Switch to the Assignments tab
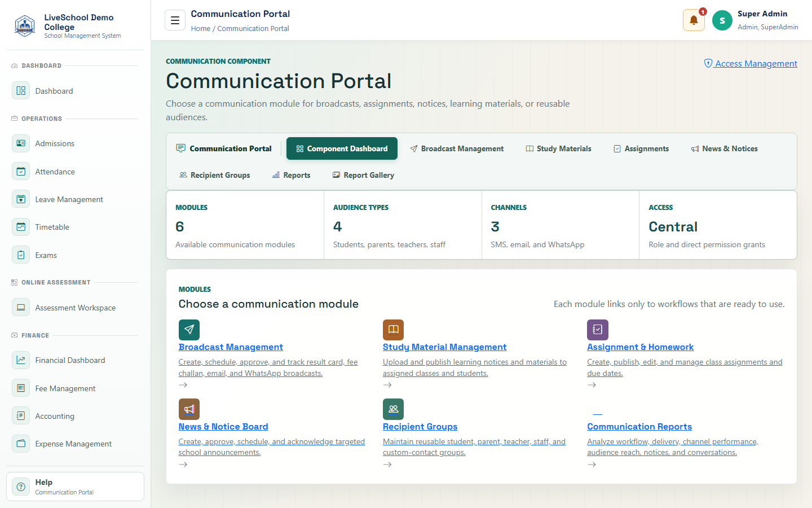Viewport: 812px width, 508px height. click(x=641, y=148)
